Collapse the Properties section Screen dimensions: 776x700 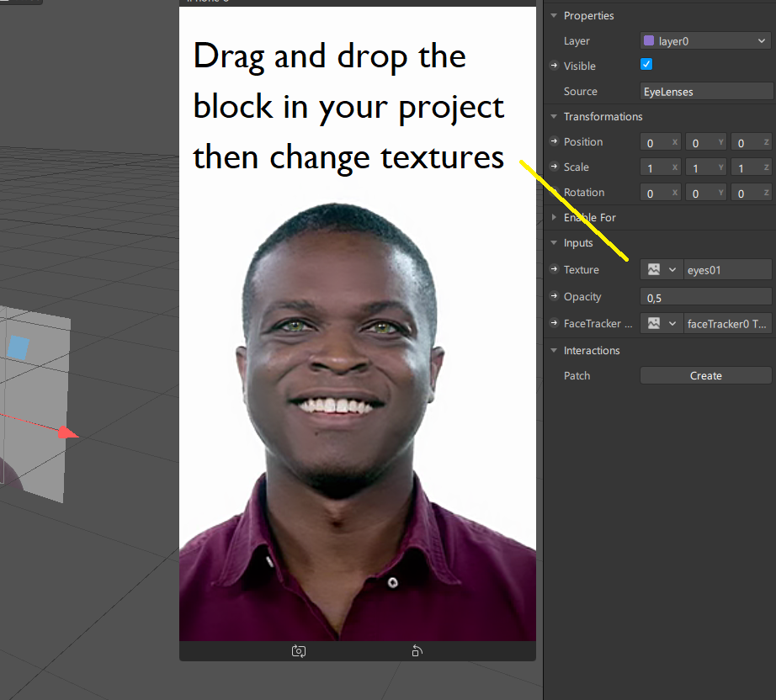554,15
